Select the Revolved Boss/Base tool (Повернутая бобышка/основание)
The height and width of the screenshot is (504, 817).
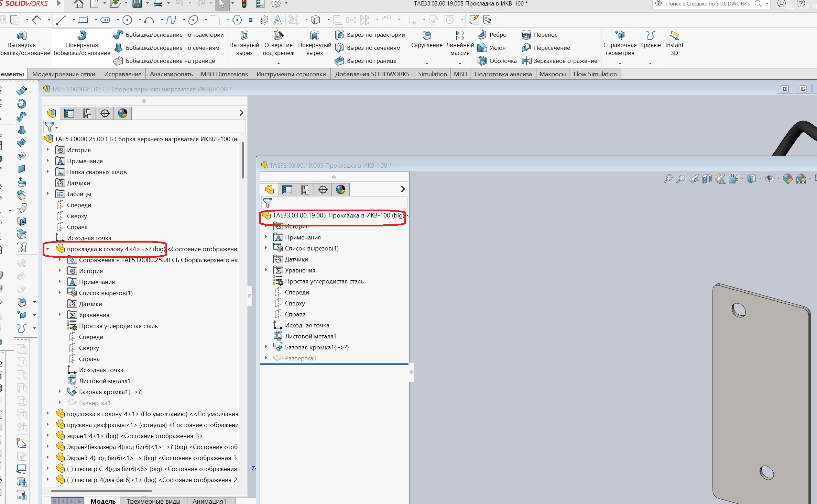tap(82, 44)
